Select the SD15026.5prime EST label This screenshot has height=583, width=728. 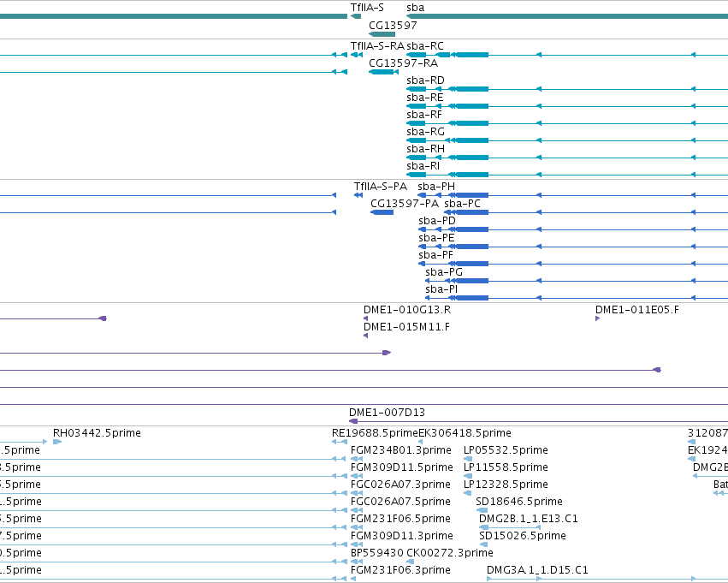(x=523, y=536)
